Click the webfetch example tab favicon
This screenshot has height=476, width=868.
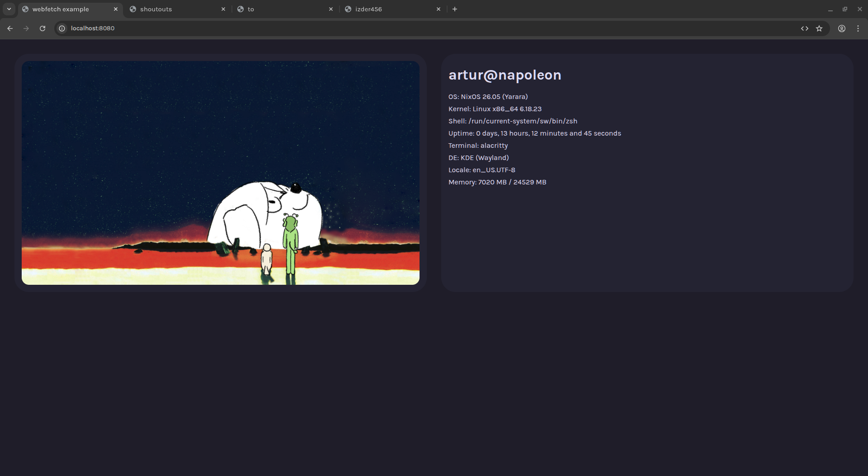click(25, 9)
